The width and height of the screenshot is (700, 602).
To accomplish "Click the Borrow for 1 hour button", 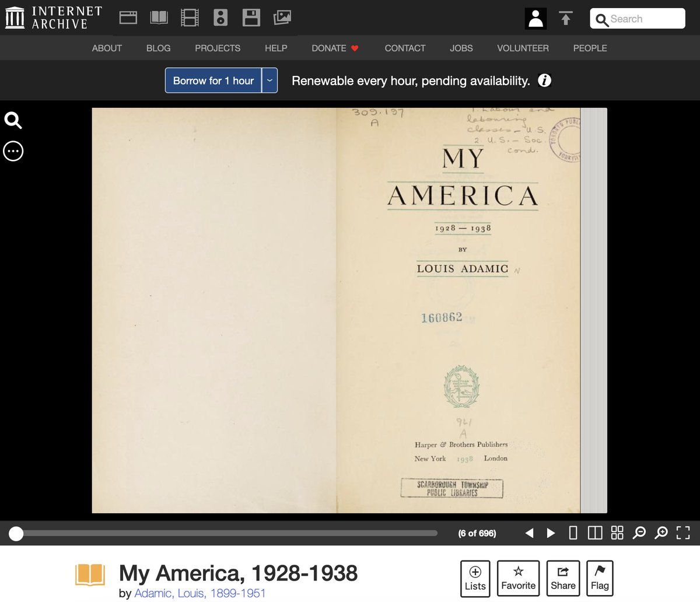I will coord(213,80).
